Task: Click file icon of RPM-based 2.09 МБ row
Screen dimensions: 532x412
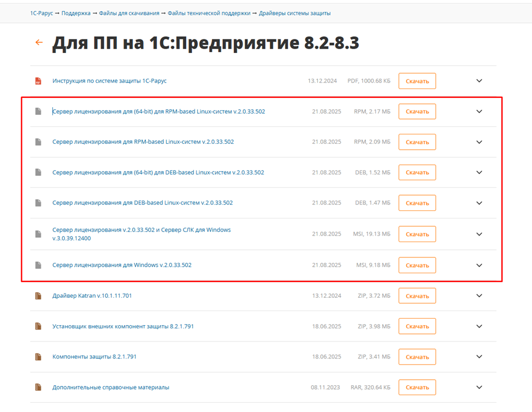Action: tap(38, 142)
